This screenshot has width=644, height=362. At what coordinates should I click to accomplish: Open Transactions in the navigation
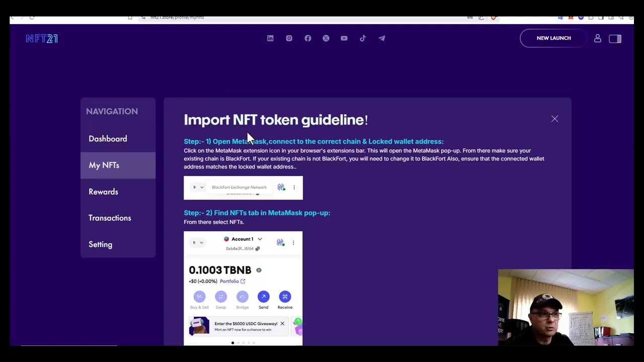click(110, 218)
